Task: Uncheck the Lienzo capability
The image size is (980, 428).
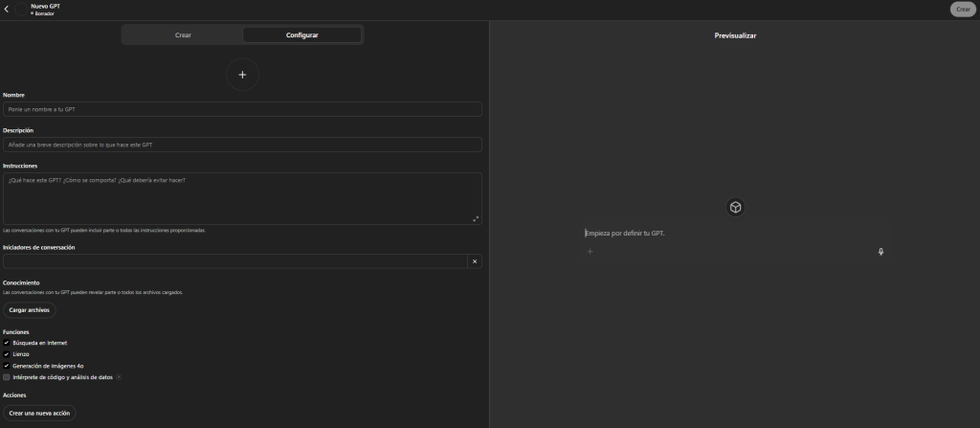Action: pos(7,354)
